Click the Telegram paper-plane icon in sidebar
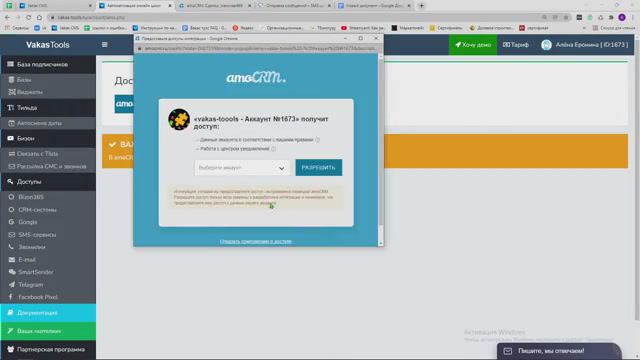This screenshot has width=640, height=360. [x=11, y=284]
